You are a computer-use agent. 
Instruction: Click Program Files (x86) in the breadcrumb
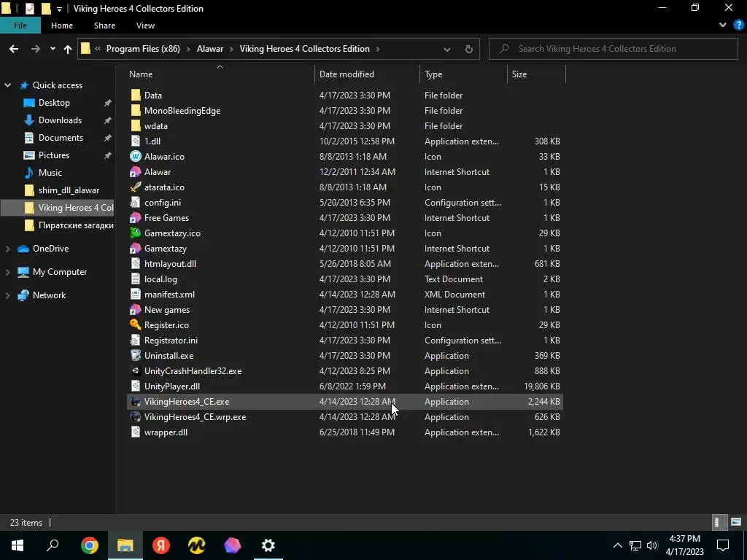tap(143, 49)
